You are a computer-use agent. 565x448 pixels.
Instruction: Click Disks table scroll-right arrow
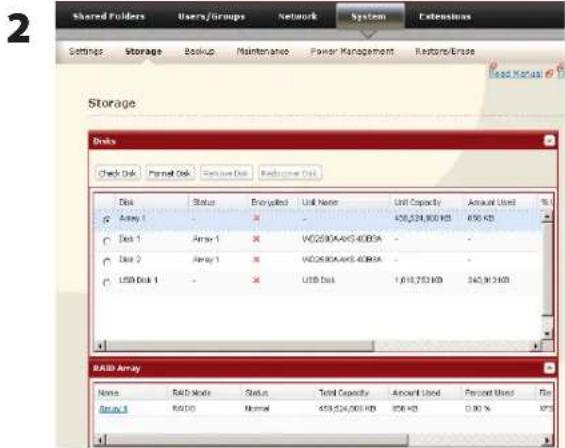click(x=536, y=346)
